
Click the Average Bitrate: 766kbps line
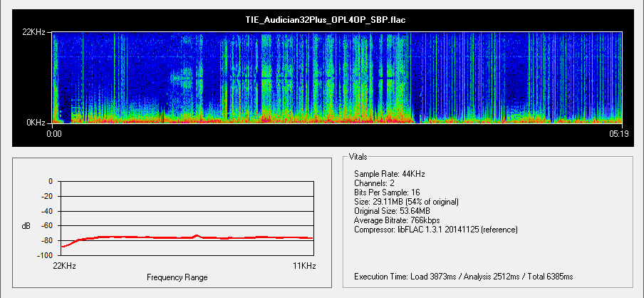(395, 220)
